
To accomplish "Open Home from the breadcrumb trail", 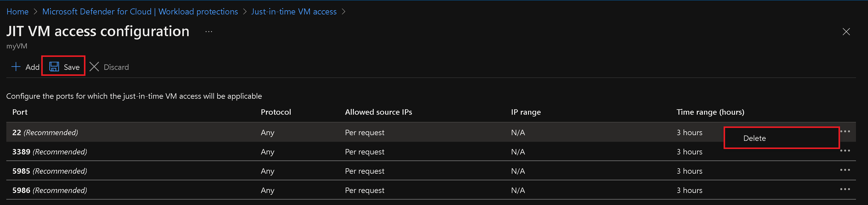I will pyautogui.click(x=17, y=11).
